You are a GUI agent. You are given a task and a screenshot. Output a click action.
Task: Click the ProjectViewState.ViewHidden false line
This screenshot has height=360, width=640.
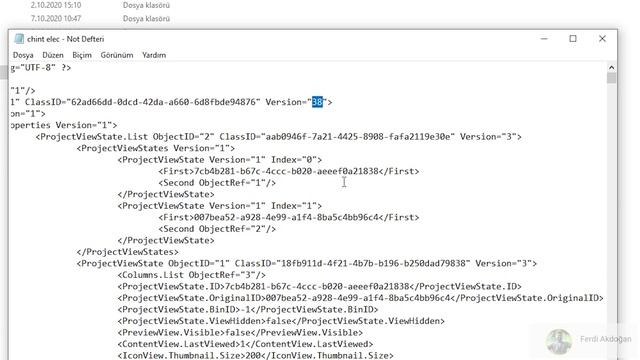pos(281,321)
